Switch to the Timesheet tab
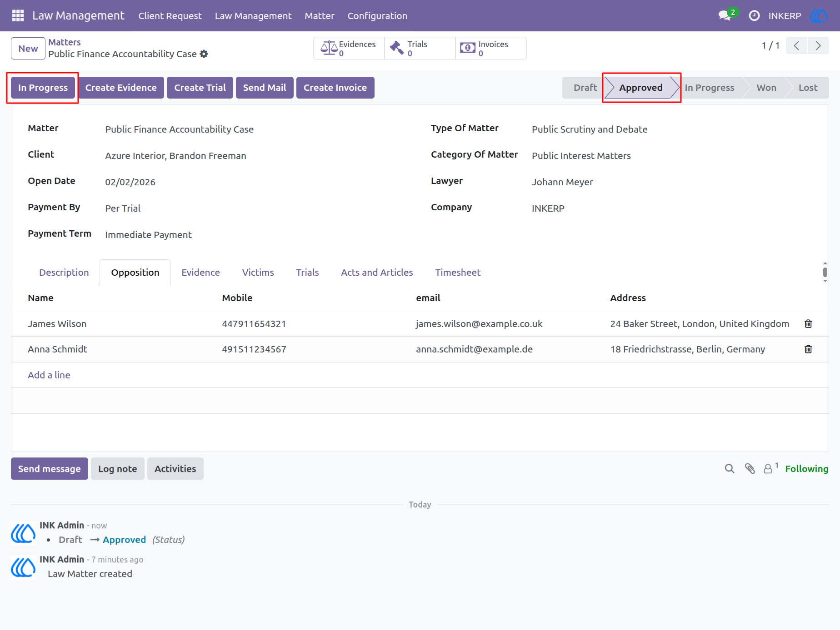This screenshot has width=840, height=630. tap(458, 273)
